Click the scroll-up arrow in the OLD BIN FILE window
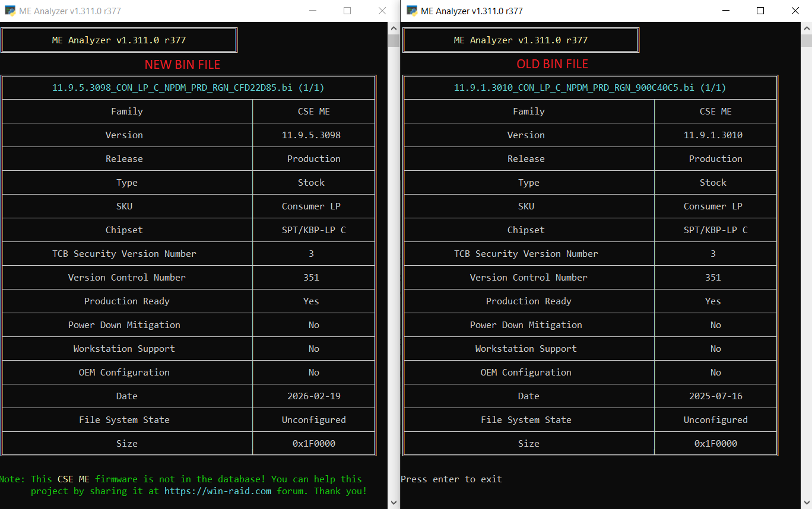 (x=806, y=28)
